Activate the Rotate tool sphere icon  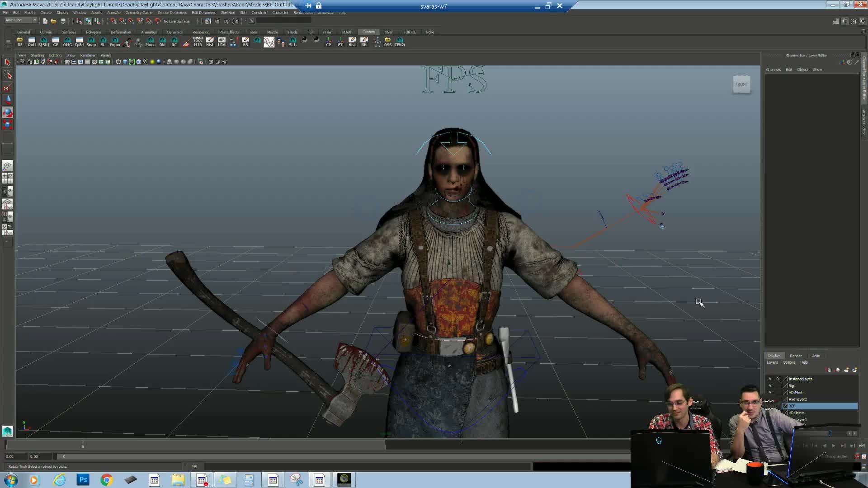click(x=7, y=113)
